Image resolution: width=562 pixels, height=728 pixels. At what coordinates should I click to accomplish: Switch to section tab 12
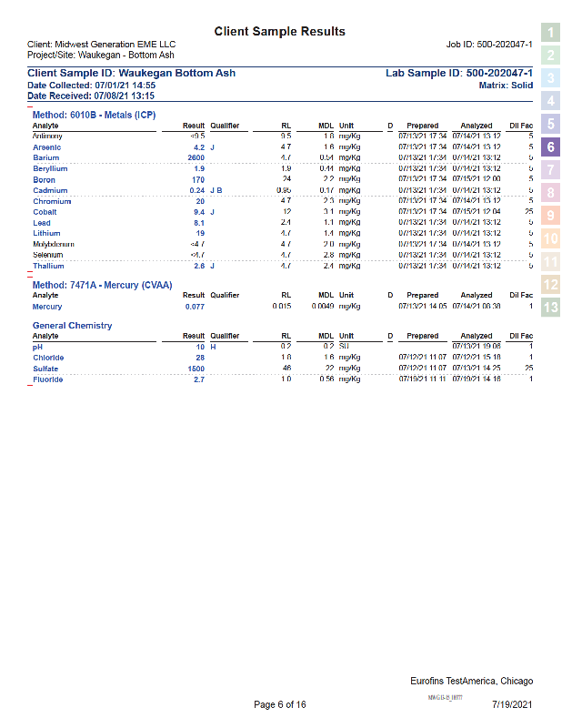(x=550, y=285)
